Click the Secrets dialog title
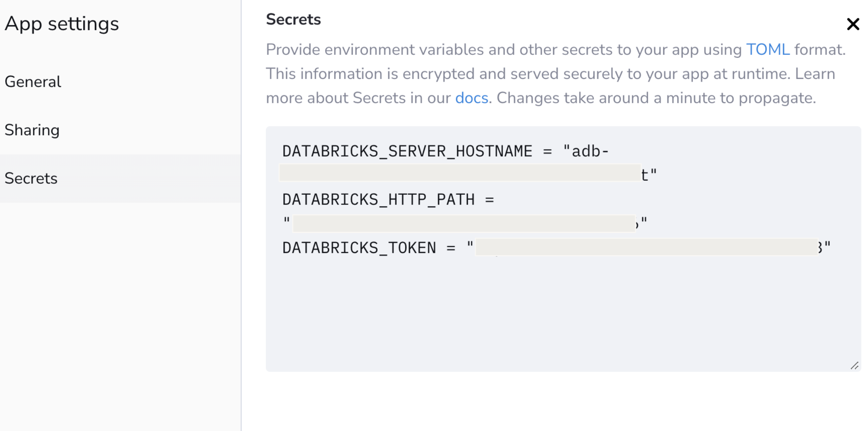868x431 pixels. (x=293, y=19)
